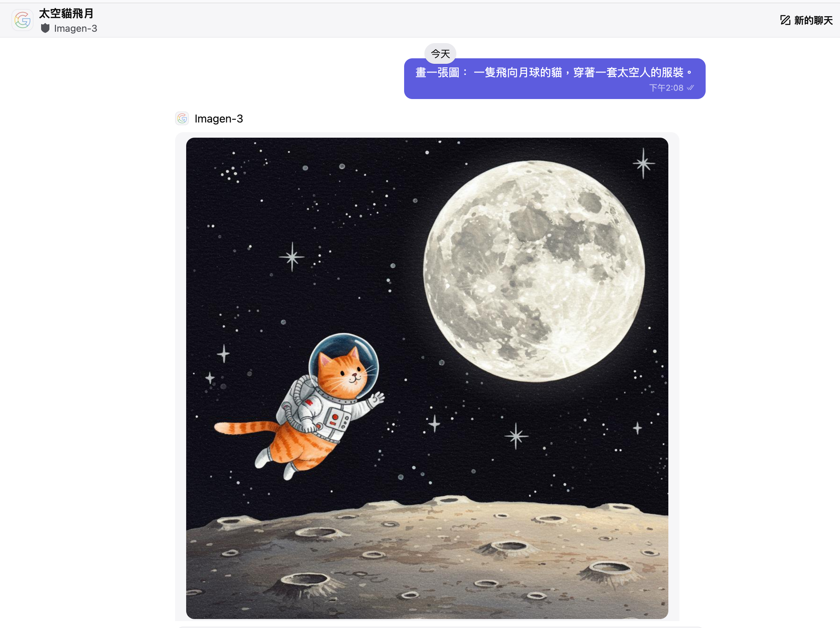Screen dimensions: 840x628
Task: Click the Imagen-3 sender name above image
Action: [219, 119]
